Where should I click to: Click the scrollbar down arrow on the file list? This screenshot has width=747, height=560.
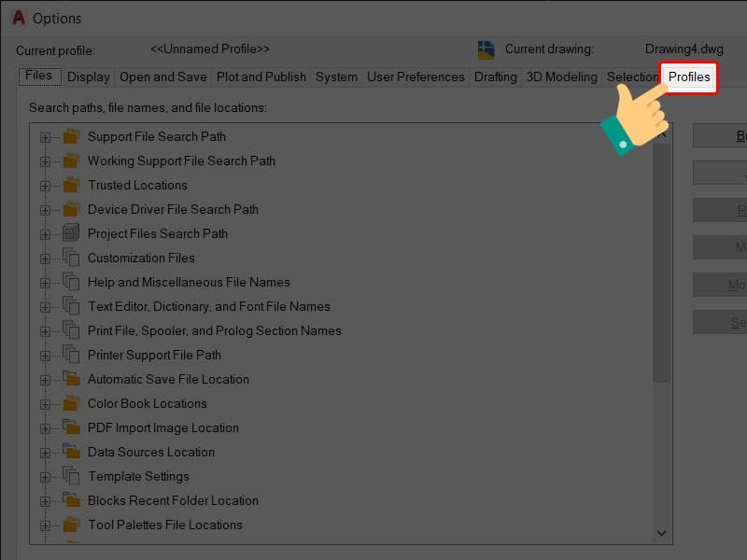(x=661, y=533)
